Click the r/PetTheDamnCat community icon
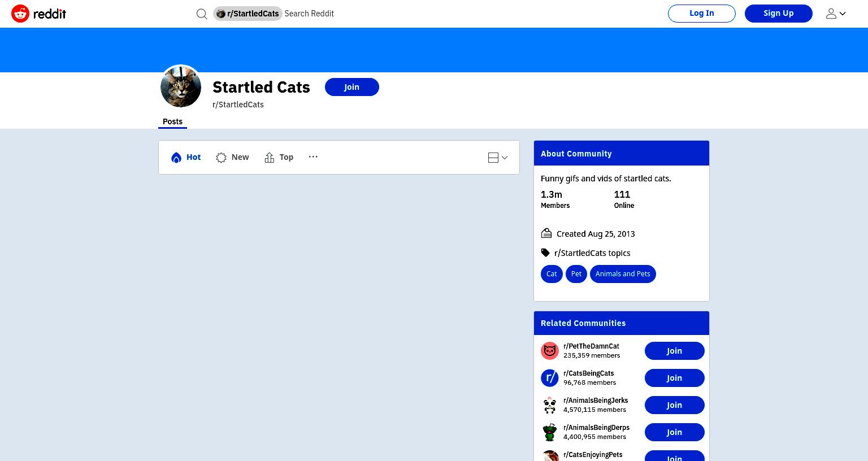Viewport: 868px width, 461px height. coord(550,351)
